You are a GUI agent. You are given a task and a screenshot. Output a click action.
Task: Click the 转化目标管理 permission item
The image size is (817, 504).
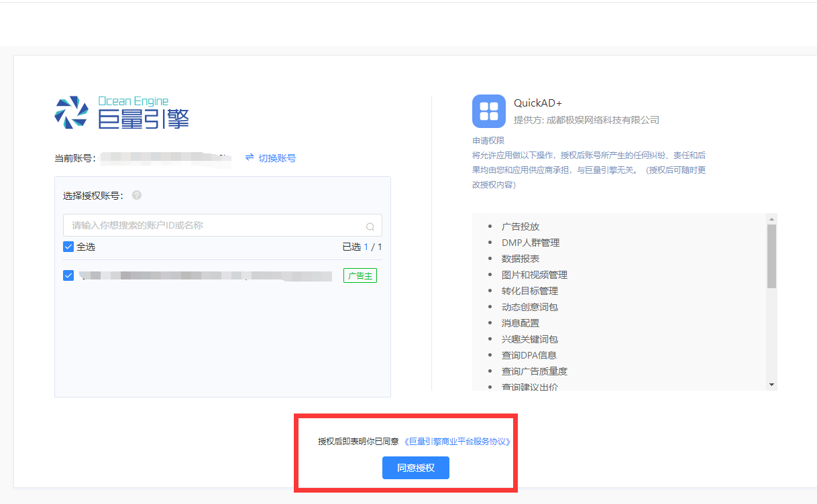(x=530, y=291)
